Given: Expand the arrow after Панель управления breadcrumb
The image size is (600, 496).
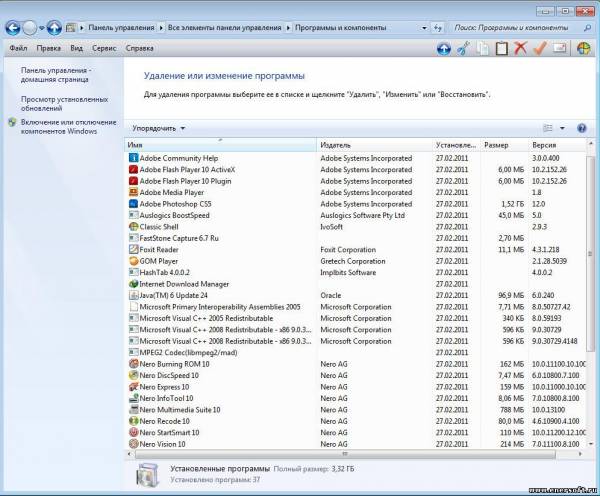Looking at the screenshot, I should click(161, 28).
